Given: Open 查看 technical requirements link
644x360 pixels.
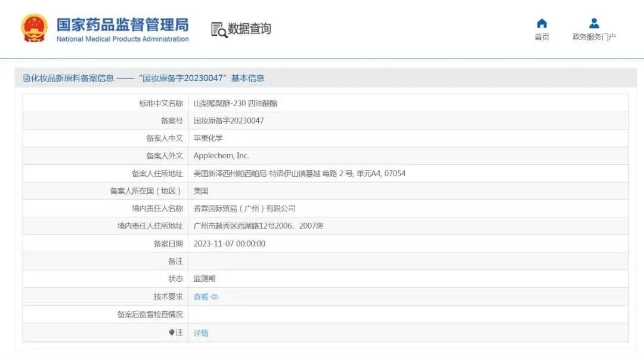Looking at the screenshot, I should coord(201,297).
